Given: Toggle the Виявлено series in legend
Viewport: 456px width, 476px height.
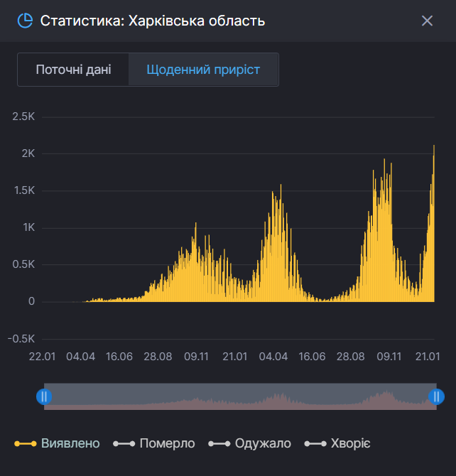Looking at the screenshot, I should [57, 443].
